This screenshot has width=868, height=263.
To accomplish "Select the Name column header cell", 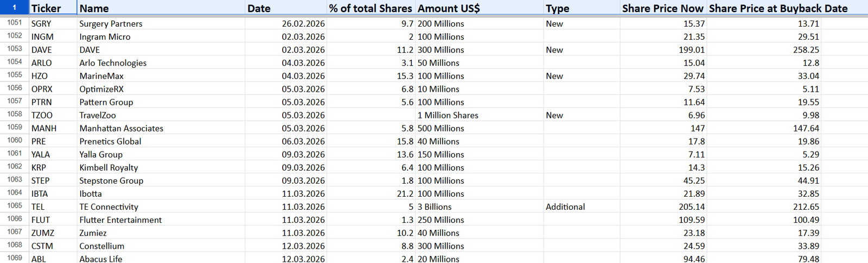I will coord(161,8).
